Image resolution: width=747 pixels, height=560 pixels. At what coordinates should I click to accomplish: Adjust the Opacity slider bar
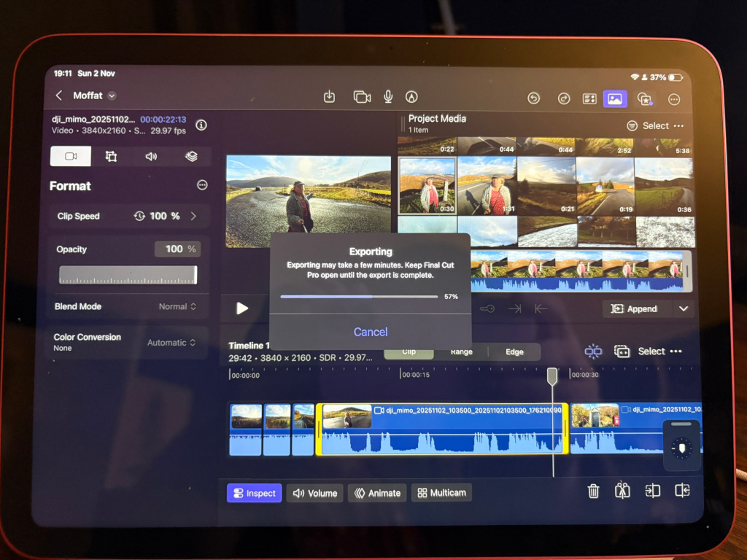point(128,275)
